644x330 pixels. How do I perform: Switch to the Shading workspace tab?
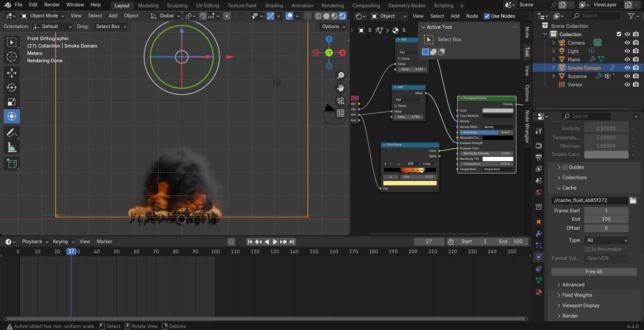click(x=274, y=6)
